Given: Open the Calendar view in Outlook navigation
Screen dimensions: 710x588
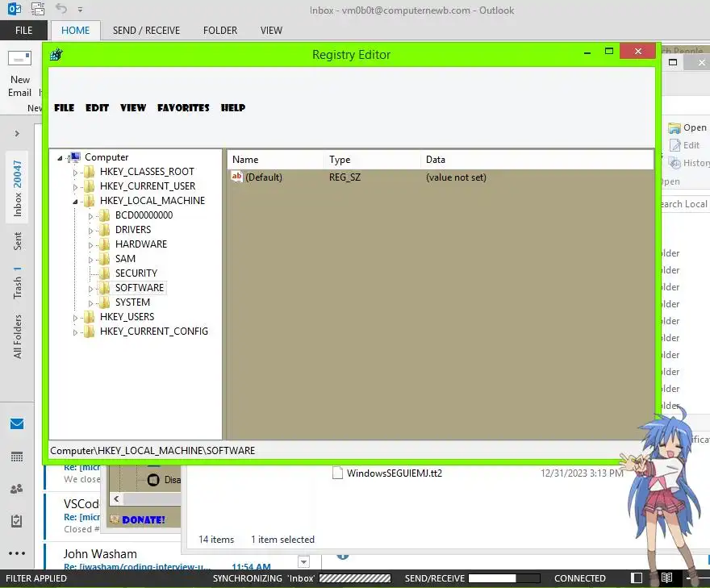Looking at the screenshot, I should [17, 457].
